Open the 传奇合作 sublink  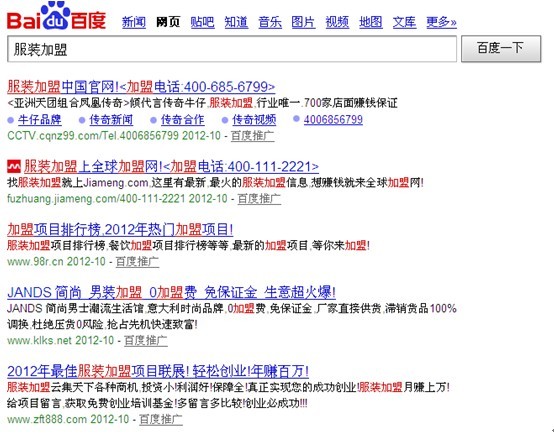183,120
